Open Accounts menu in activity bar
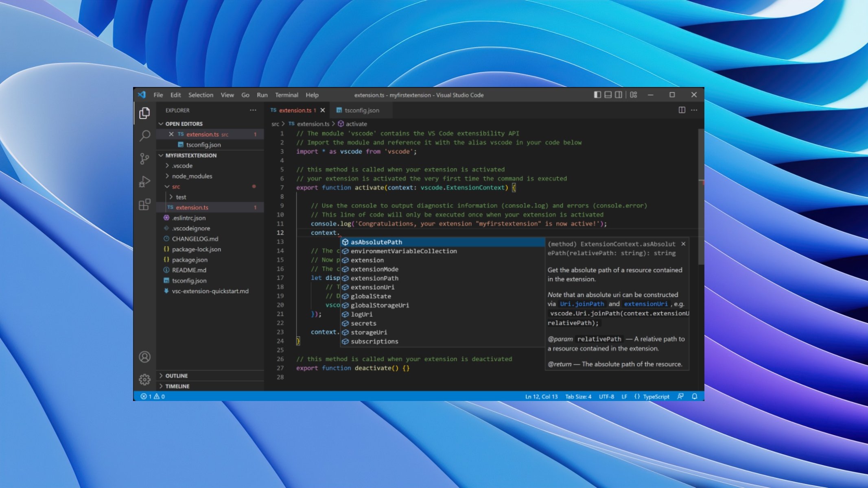This screenshot has height=488, width=868. (x=144, y=357)
